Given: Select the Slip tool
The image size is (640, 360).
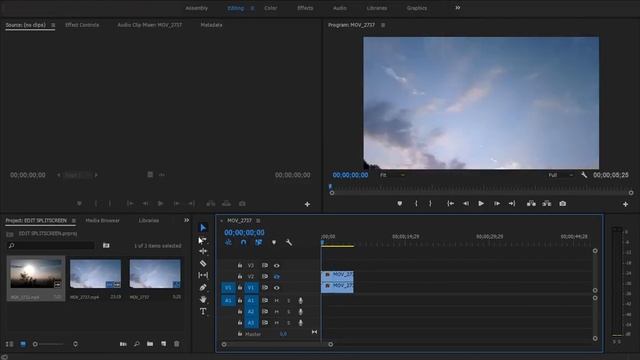Looking at the screenshot, I should tap(203, 275).
